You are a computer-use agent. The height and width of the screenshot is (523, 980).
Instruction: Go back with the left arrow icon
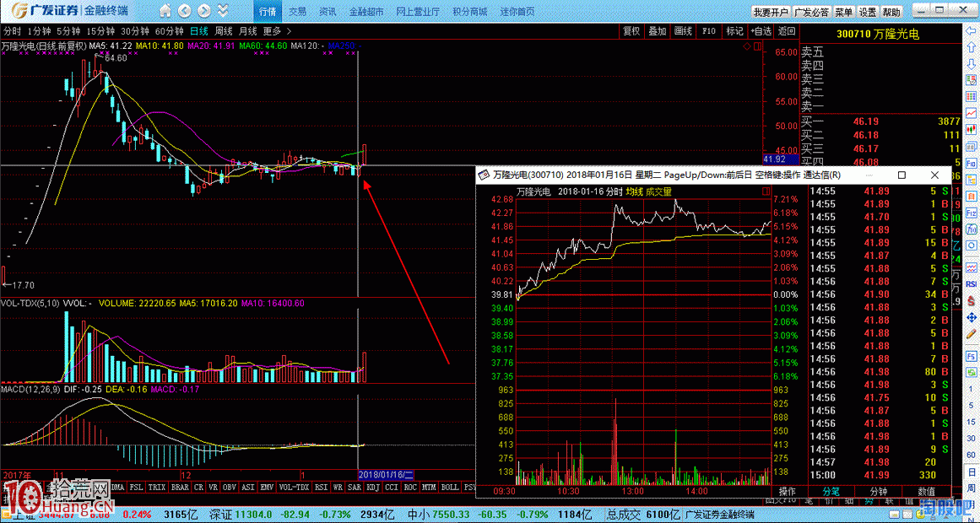pyautogui.click(x=185, y=12)
